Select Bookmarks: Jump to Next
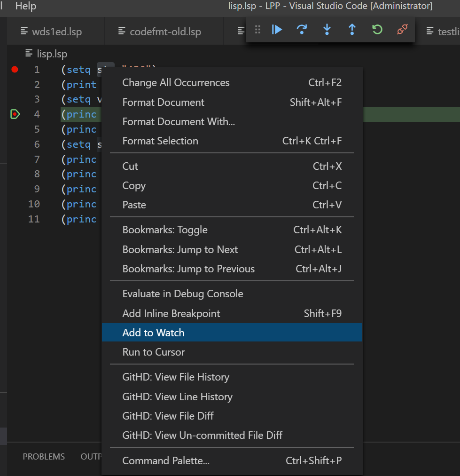460x476 pixels. [232, 250]
